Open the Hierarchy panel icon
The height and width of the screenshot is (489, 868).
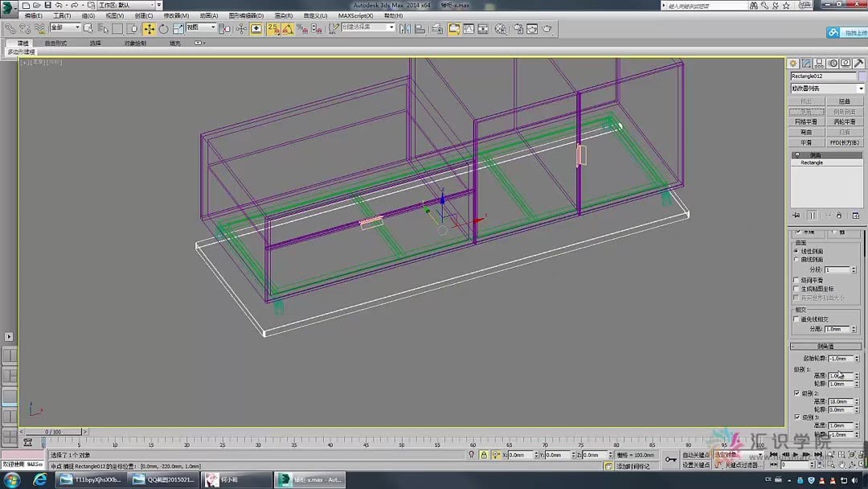coord(819,63)
